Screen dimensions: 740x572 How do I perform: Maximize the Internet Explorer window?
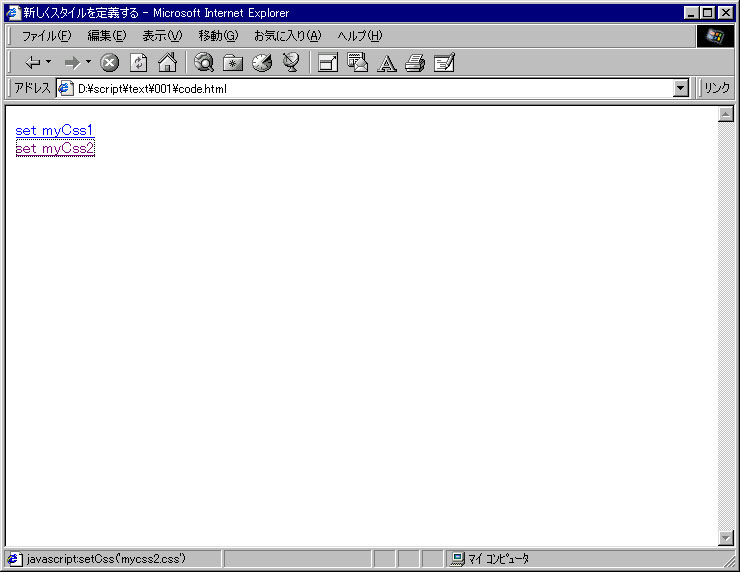pyautogui.click(x=708, y=13)
